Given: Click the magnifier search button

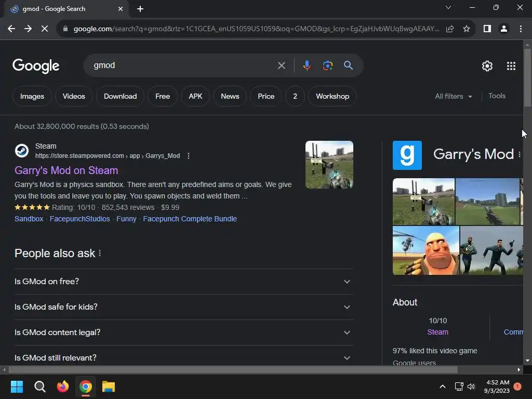Looking at the screenshot, I should pos(348,65).
